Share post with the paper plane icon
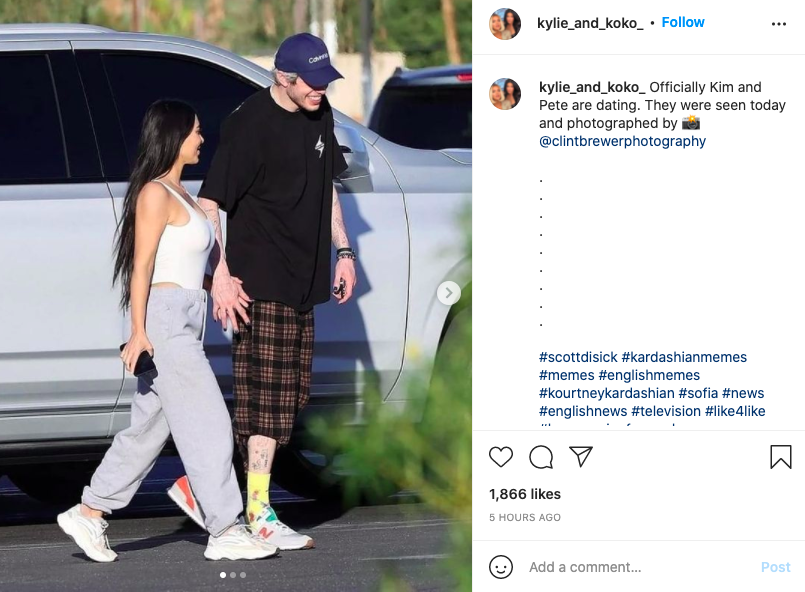 581,456
